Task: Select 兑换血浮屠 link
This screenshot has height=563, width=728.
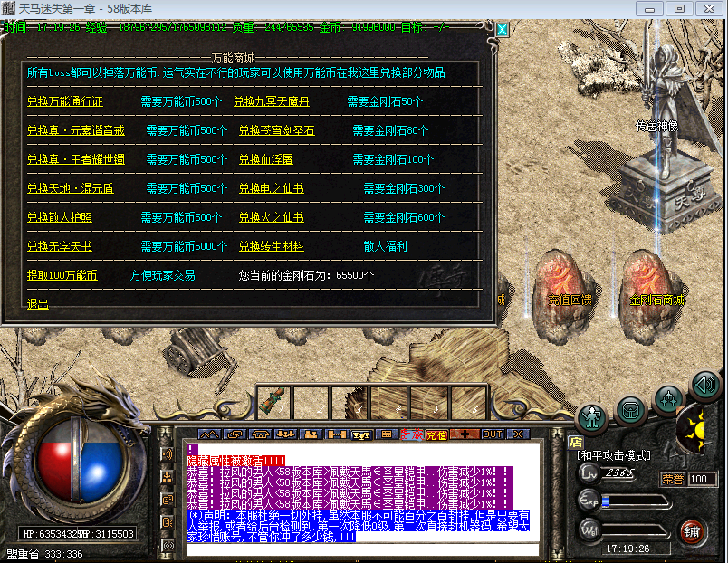Action: pyautogui.click(x=266, y=159)
